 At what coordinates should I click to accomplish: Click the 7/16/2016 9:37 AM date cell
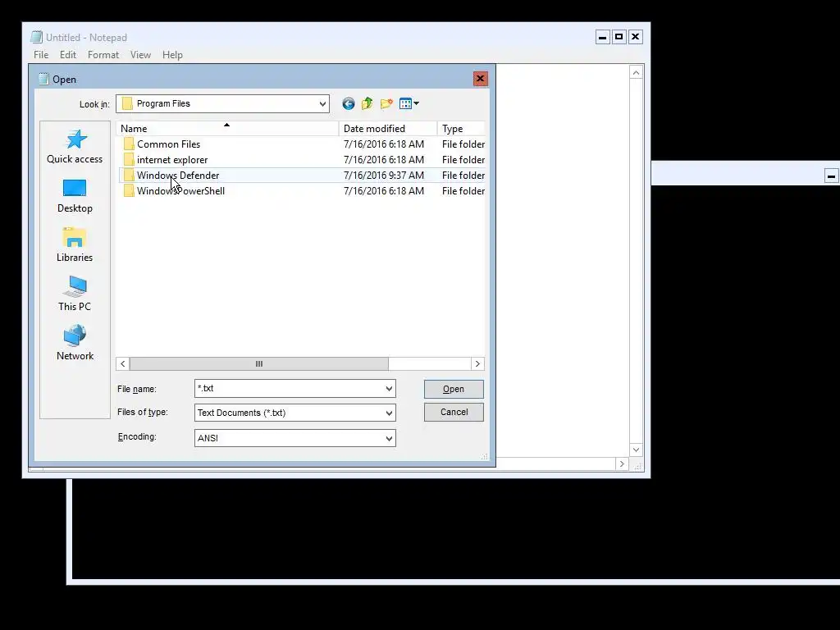click(x=384, y=176)
